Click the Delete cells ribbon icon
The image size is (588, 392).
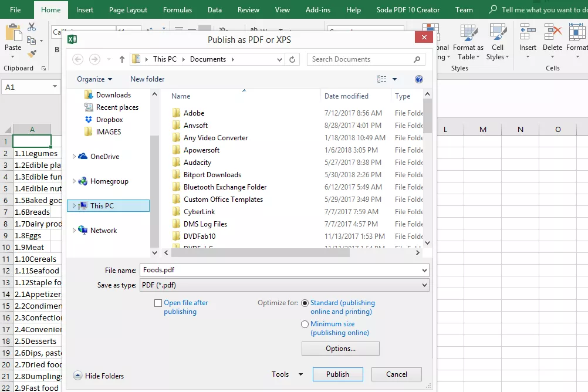click(x=552, y=33)
